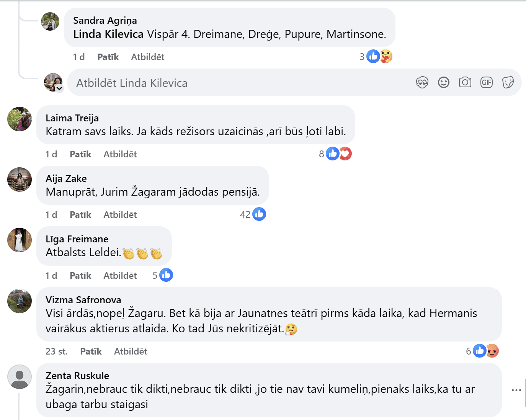Like Aija Zake's comment with Patīk
526x420 pixels.
click(80, 215)
